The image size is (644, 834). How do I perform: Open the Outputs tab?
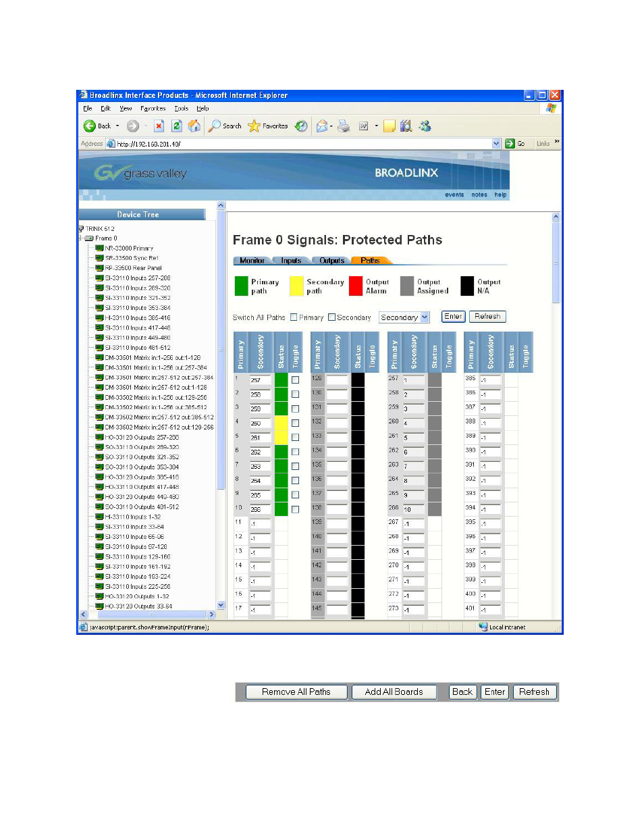tap(331, 260)
